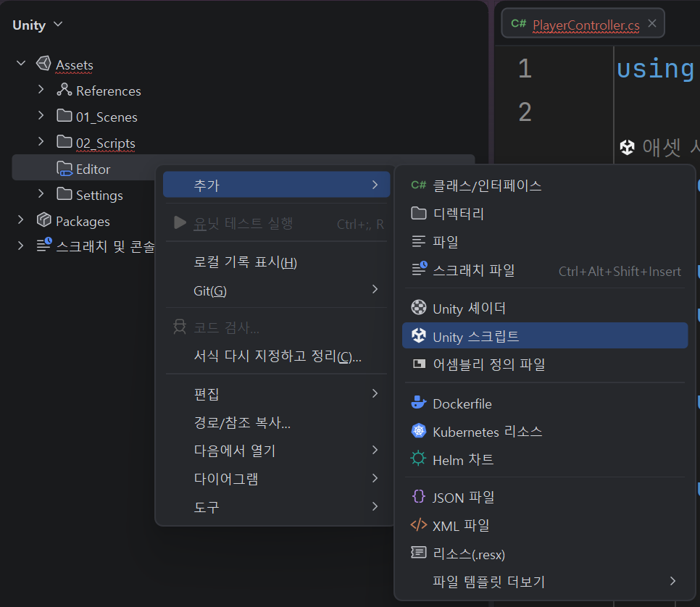Select 클래스/인터페이스 in the submenu
The height and width of the screenshot is (607, 700).
(x=545, y=185)
